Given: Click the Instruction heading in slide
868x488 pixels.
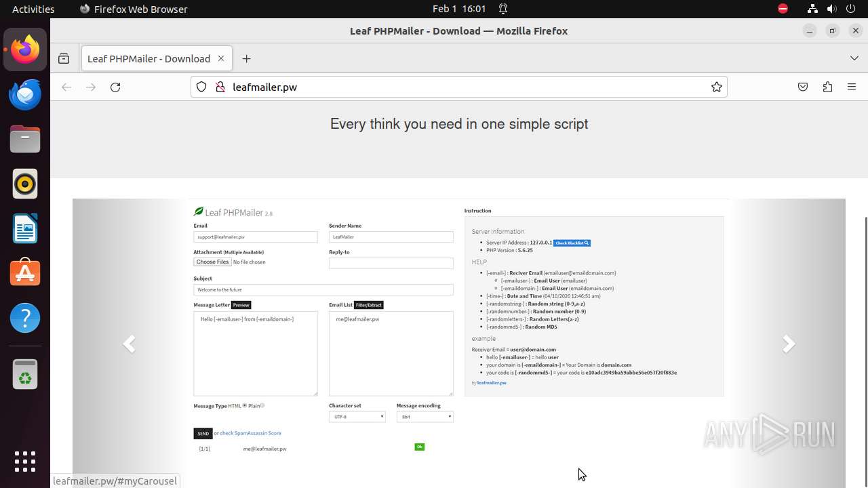Looking at the screenshot, I should pos(478,211).
